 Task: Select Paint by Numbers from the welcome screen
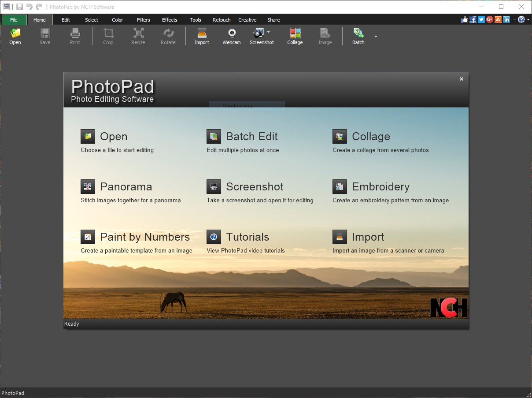[x=144, y=237]
